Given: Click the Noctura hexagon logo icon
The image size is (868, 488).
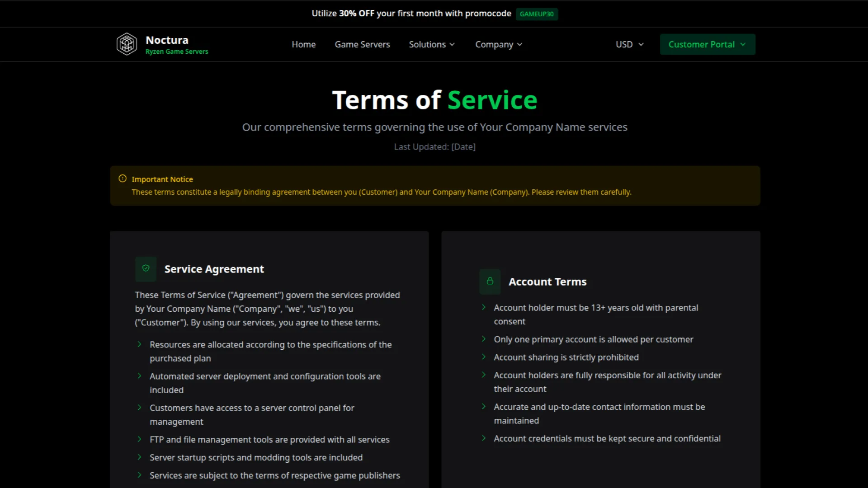Looking at the screenshot, I should point(127,44).
